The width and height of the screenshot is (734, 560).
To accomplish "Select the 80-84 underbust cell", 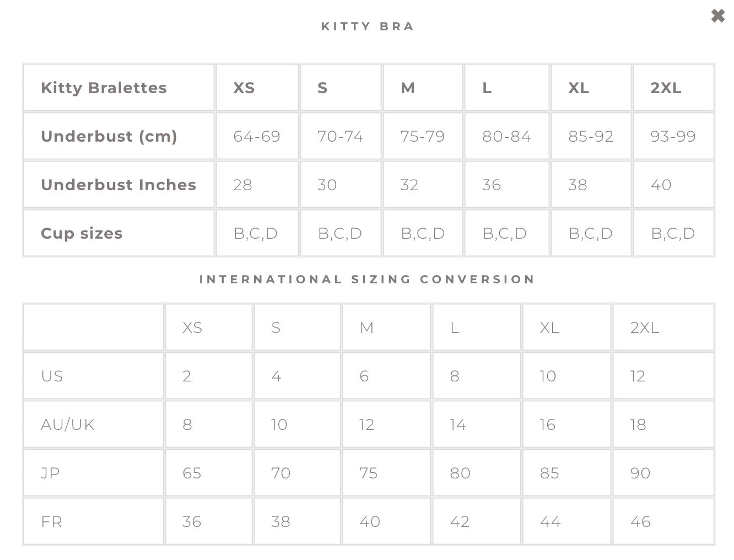I will coord(506,136).
